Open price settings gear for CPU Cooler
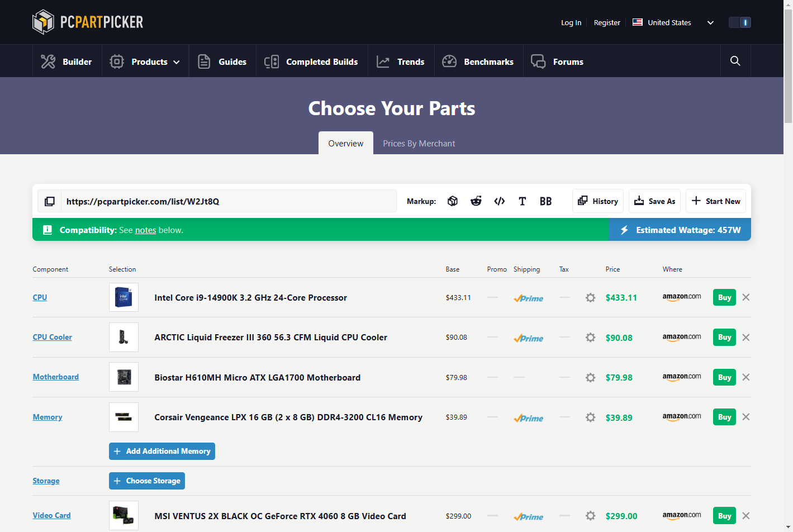 point(590,338)
